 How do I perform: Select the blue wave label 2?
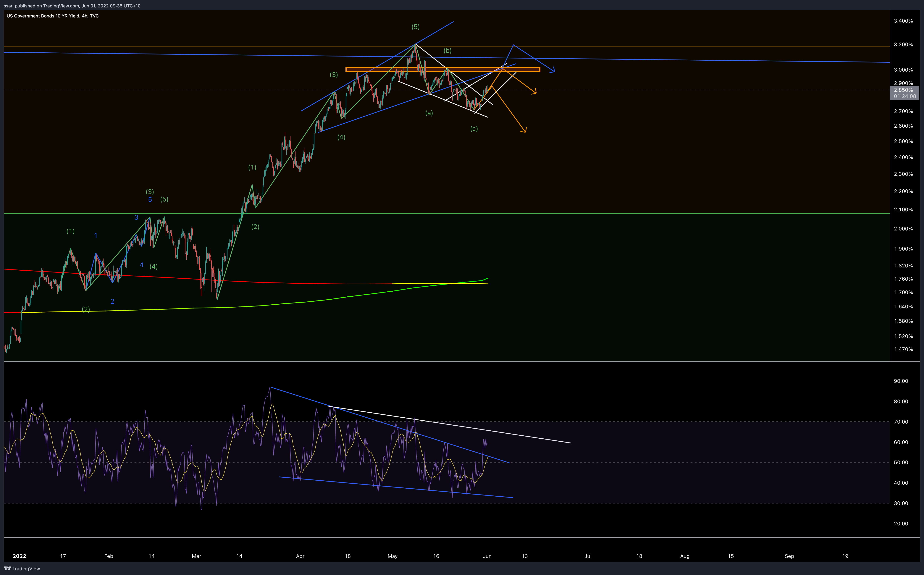point(112,301)
